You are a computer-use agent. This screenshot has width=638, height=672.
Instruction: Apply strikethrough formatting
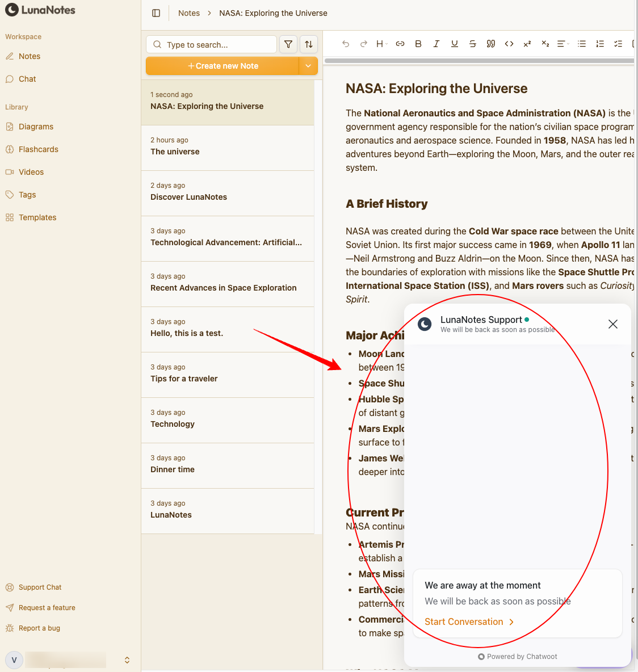pyautogui.click(x=473, y=44)
